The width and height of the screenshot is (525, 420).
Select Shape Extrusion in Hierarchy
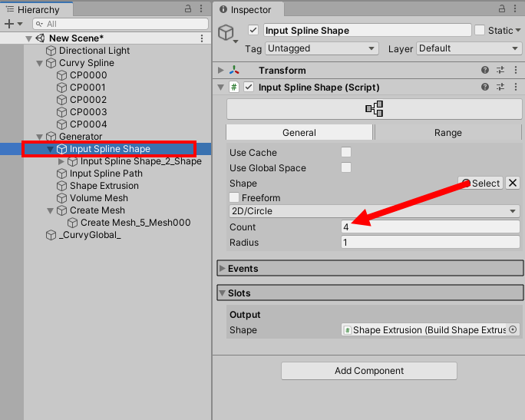point(105,186)
